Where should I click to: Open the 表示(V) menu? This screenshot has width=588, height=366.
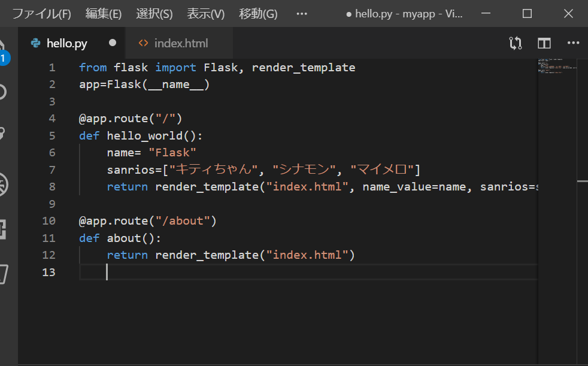tap(205, 14)
